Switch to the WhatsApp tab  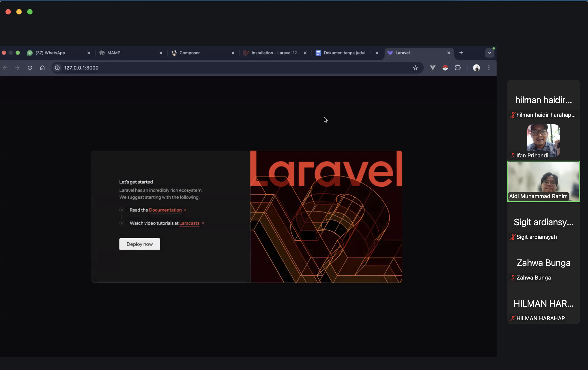[50, 53]
